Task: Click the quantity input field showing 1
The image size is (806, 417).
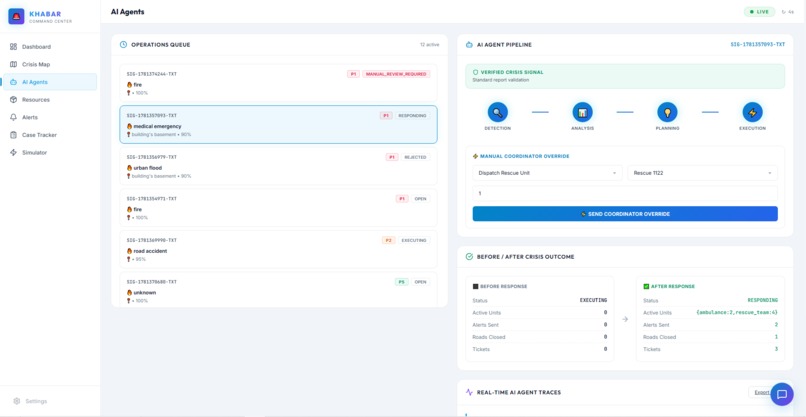Action: 625,193
